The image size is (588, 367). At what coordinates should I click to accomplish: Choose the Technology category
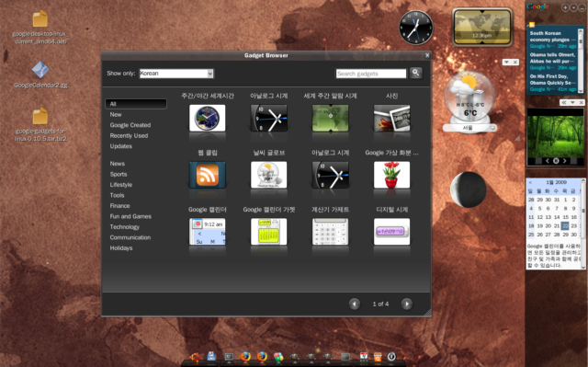[125, 227]
